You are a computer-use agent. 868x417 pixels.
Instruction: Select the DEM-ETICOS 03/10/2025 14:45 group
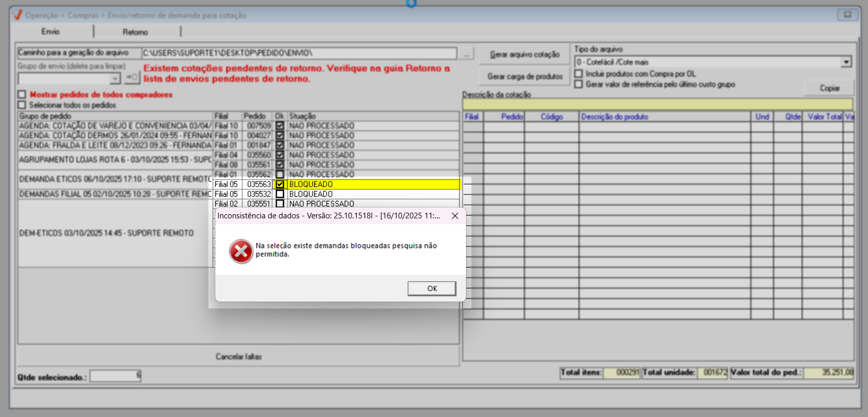[115, 233]
